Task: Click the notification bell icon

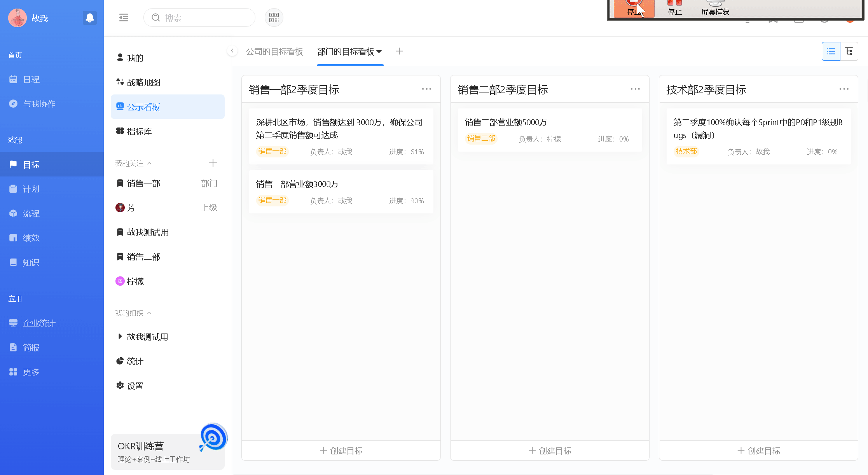Action: [89, 18]
